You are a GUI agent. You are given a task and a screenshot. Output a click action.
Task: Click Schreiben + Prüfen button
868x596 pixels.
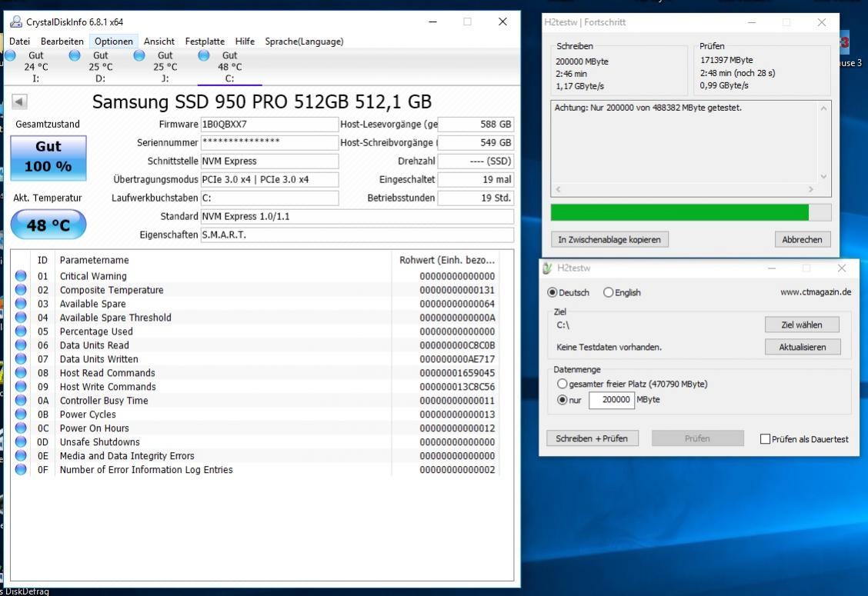pos(592,438)
